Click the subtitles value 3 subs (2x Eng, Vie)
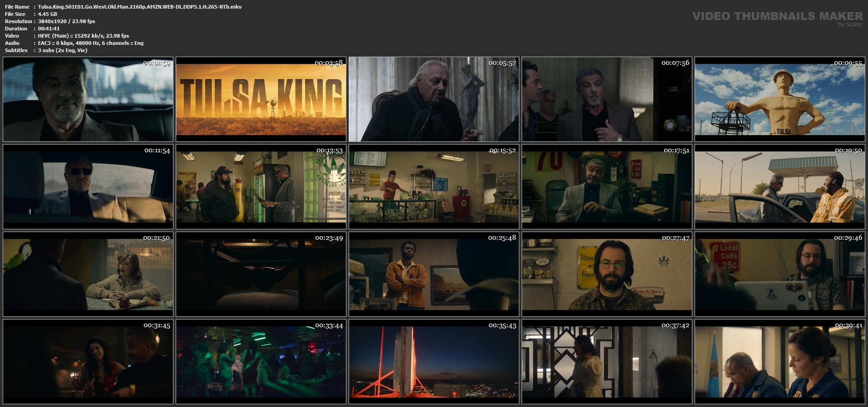Viewport: 868px width, 407px height. pyautogui.click(x=62, y=50)
